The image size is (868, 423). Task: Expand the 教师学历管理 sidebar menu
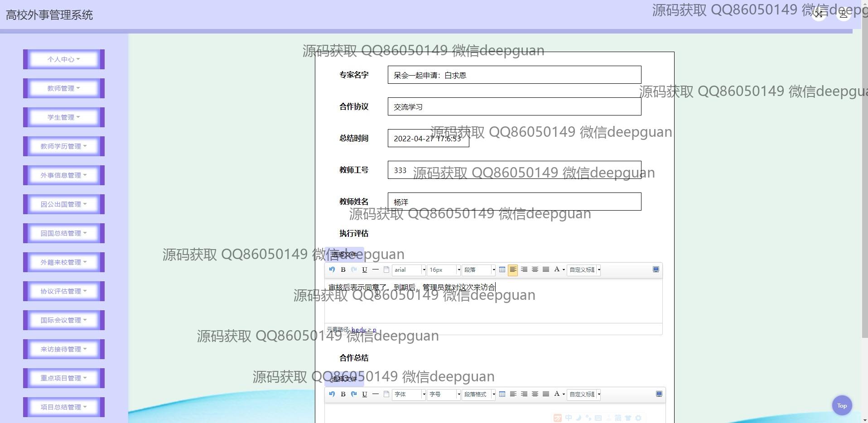pos(64,146)
